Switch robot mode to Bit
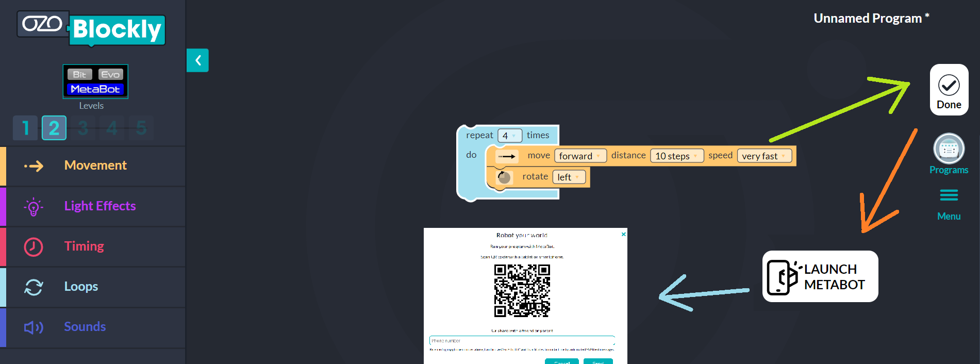The width and height of the screenshot is (980, 364). 79,74
